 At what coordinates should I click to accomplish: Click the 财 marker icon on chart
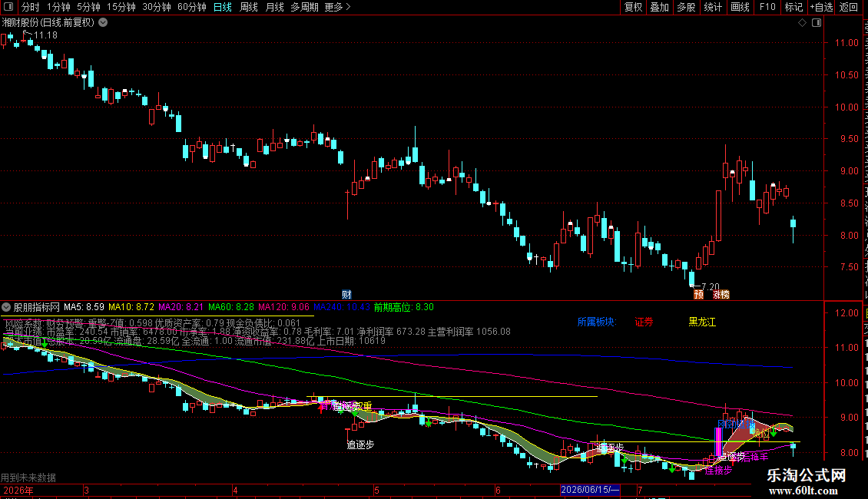[x=346, y=294]
